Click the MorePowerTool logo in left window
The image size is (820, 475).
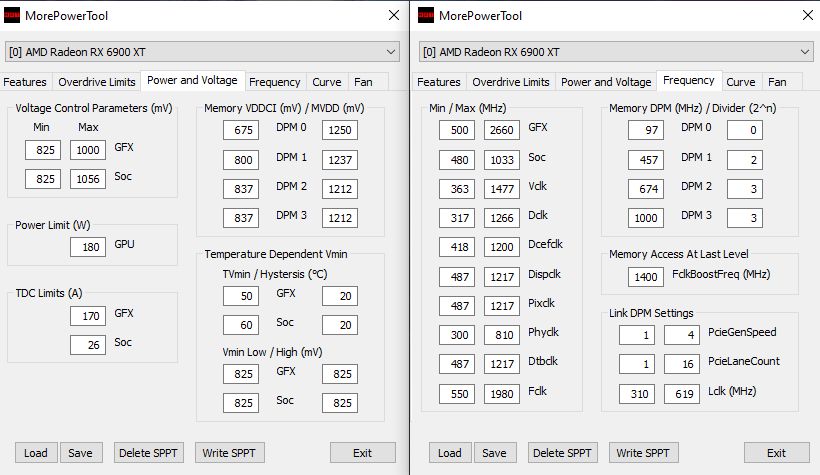click(12, 15)
